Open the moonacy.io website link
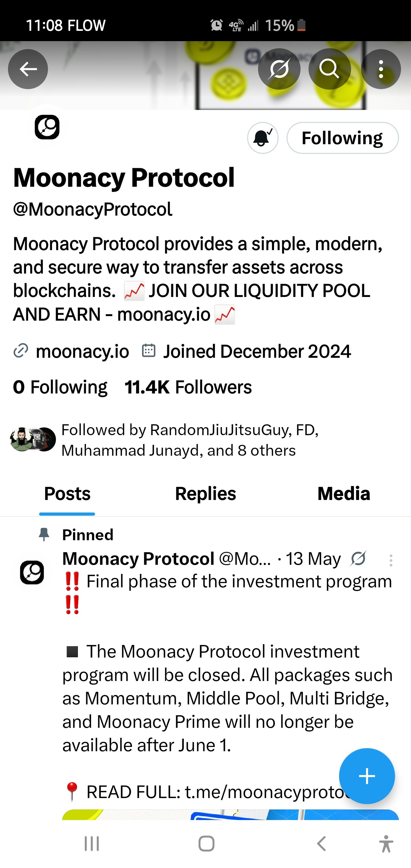411x868 pixels. (82, 351)
